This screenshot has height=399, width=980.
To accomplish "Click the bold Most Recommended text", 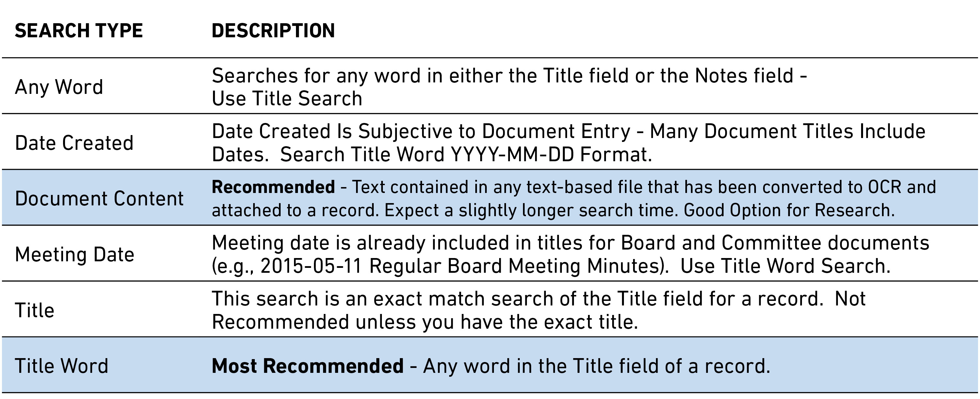I will 307,366.
